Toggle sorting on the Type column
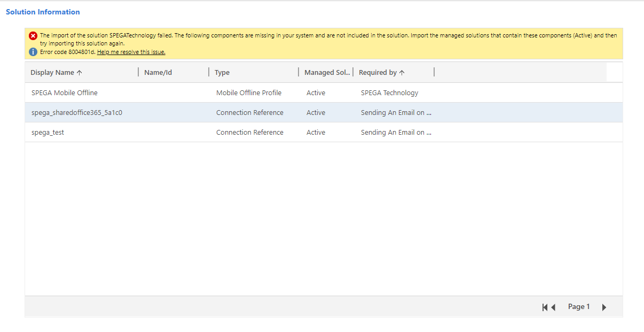The width and height of the screenshot is (644, 332). 222,72
